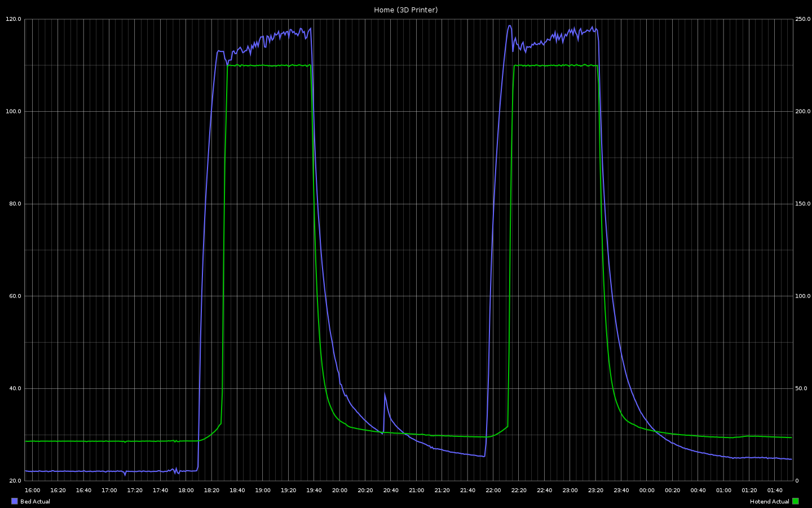Click the 01:40 time axis label
This screenshot has width=812, height=508.
(775, 491)
